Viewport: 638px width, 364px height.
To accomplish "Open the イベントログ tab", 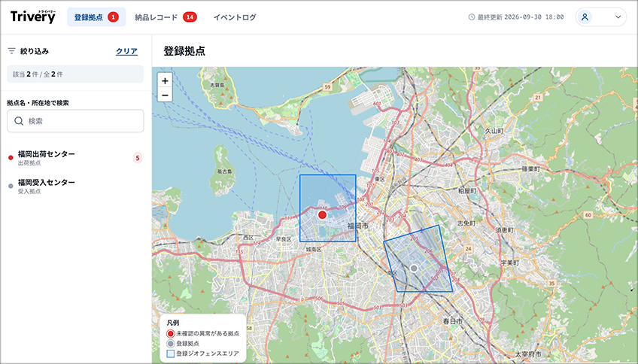I will 235,17.
